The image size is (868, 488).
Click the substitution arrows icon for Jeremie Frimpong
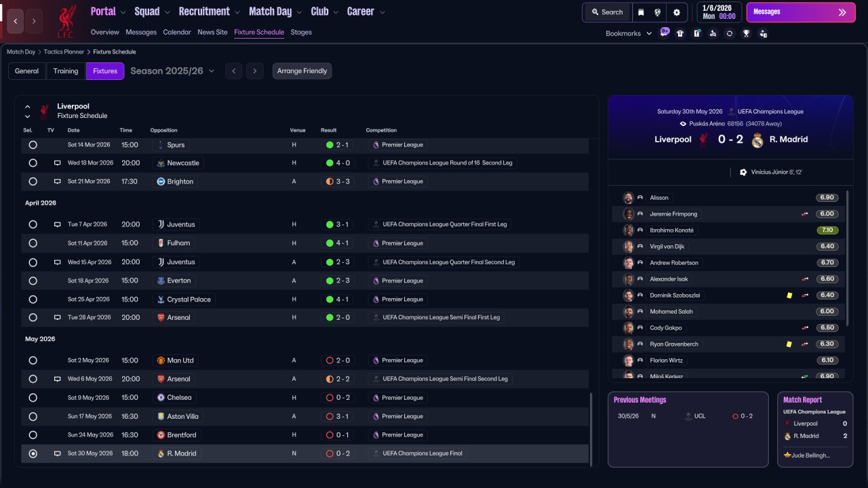(x=805, y=214)
